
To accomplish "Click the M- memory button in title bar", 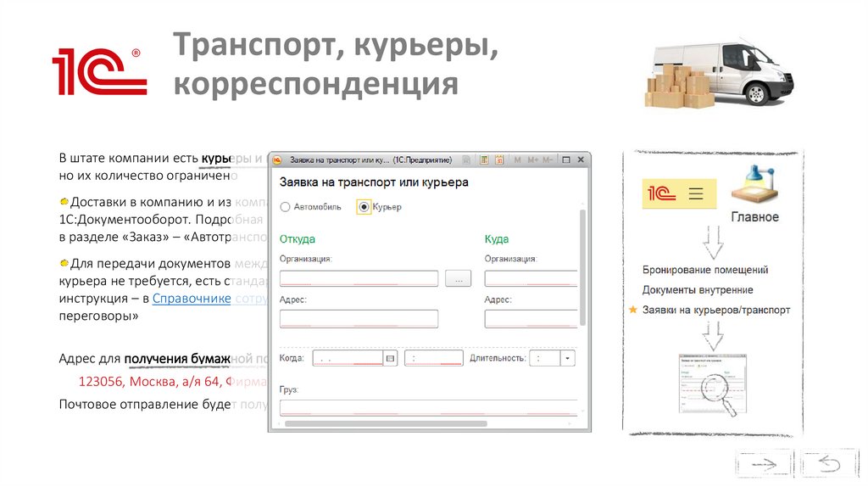I will coord(547,160).
